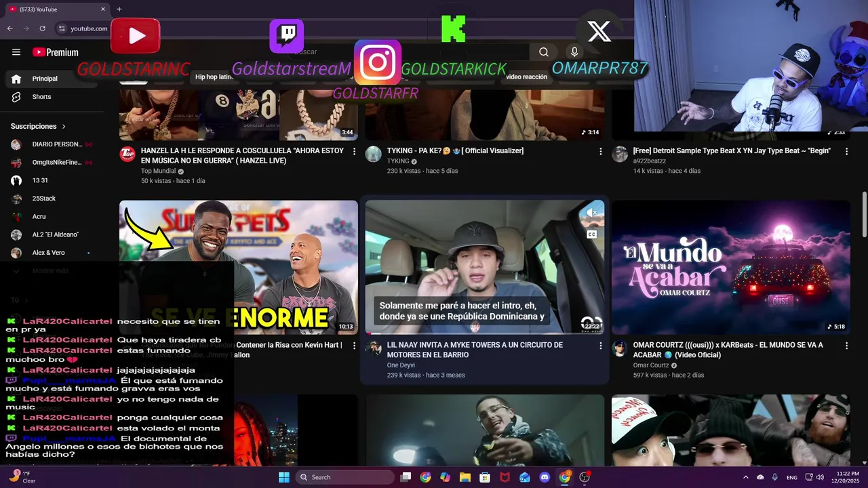Toggle closed captions on the preview video

tap(591, 234)
